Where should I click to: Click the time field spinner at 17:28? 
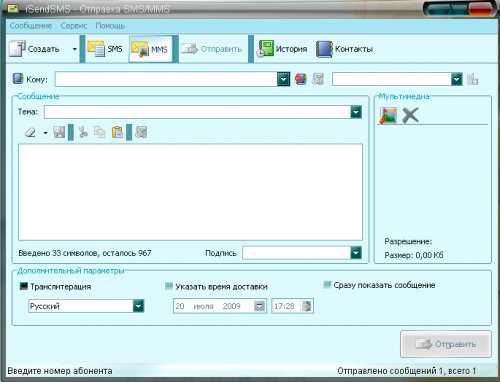pyautogui.click(x=307, y=306)
